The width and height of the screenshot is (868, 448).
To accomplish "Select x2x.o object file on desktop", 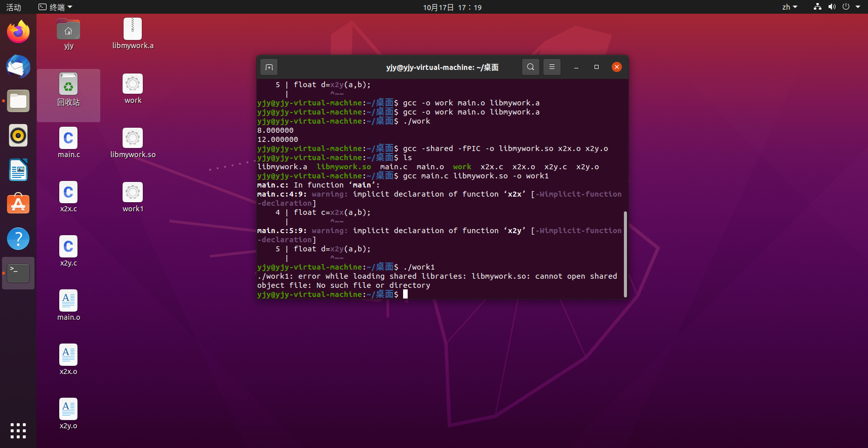I will [68, 360].
